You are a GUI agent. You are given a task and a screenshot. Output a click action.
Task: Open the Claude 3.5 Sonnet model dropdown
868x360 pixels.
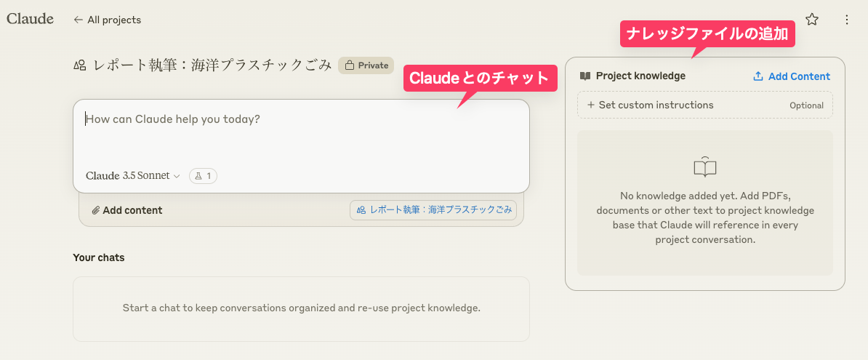coord(133,175)
